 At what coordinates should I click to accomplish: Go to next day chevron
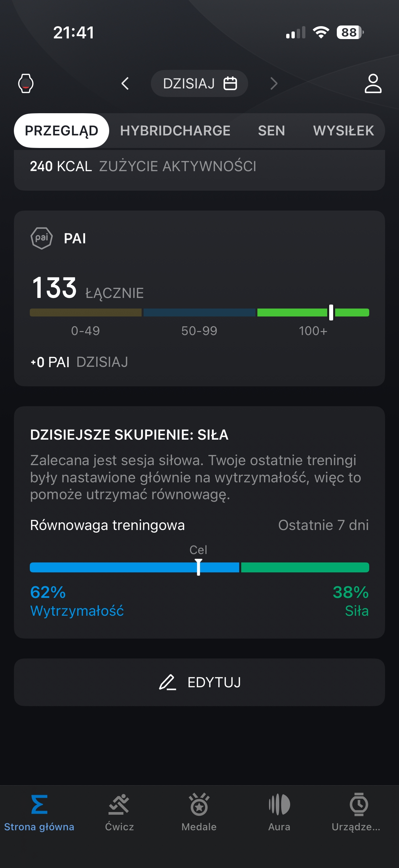(x=274, y=83)
